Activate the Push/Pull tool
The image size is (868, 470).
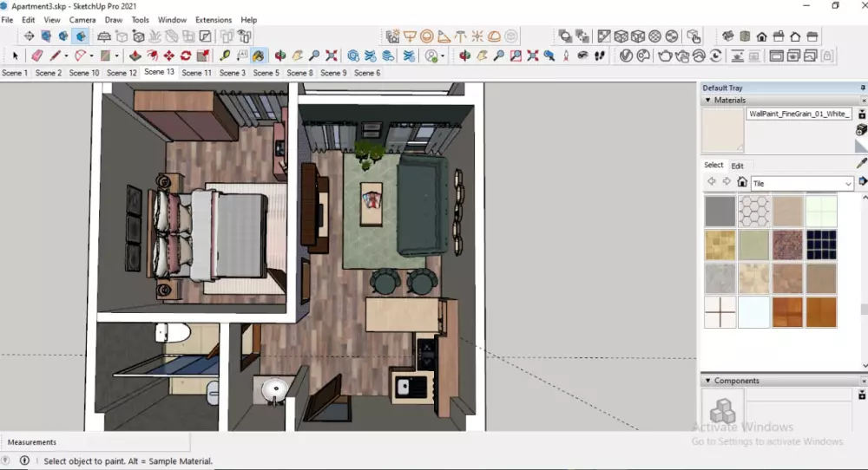(x=135, y=55)
